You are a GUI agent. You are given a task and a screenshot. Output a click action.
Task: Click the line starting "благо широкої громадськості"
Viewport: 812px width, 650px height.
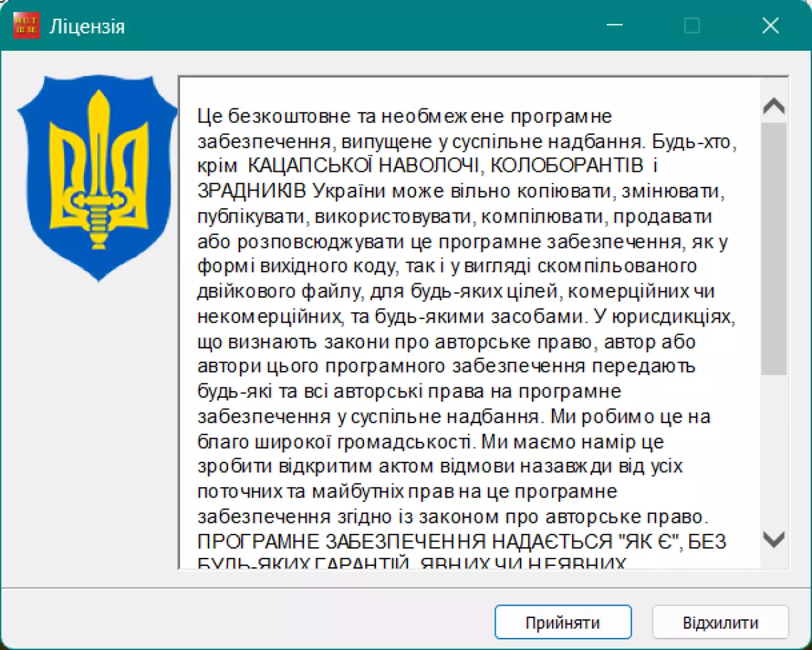(430, 442)
